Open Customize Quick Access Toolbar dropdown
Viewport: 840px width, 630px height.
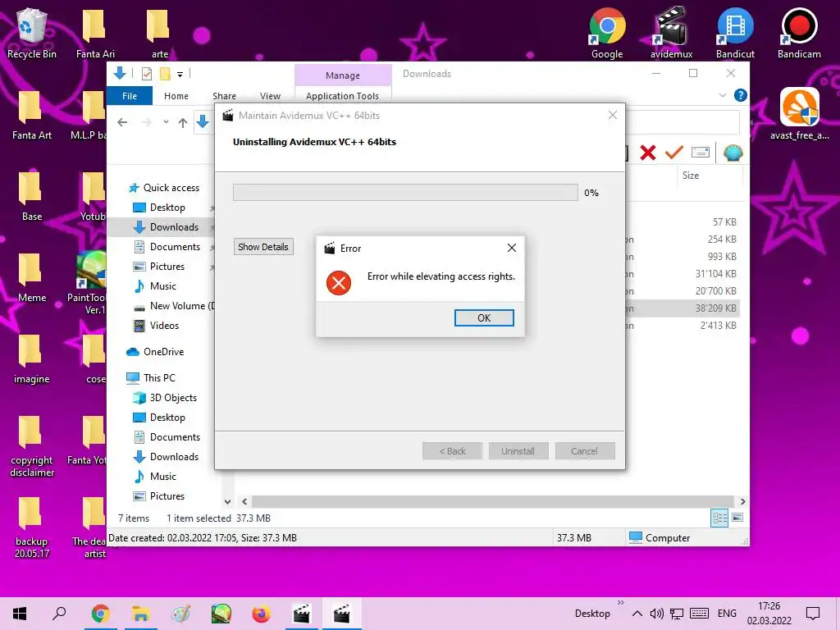180,75
